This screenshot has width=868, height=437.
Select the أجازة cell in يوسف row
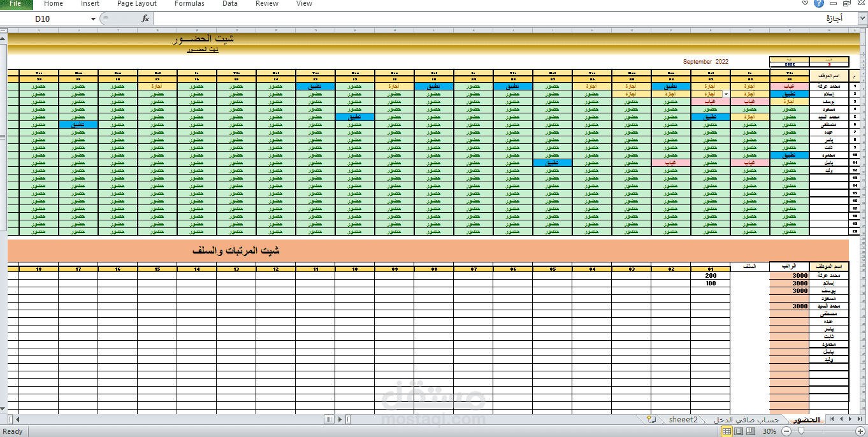[790, 101]
